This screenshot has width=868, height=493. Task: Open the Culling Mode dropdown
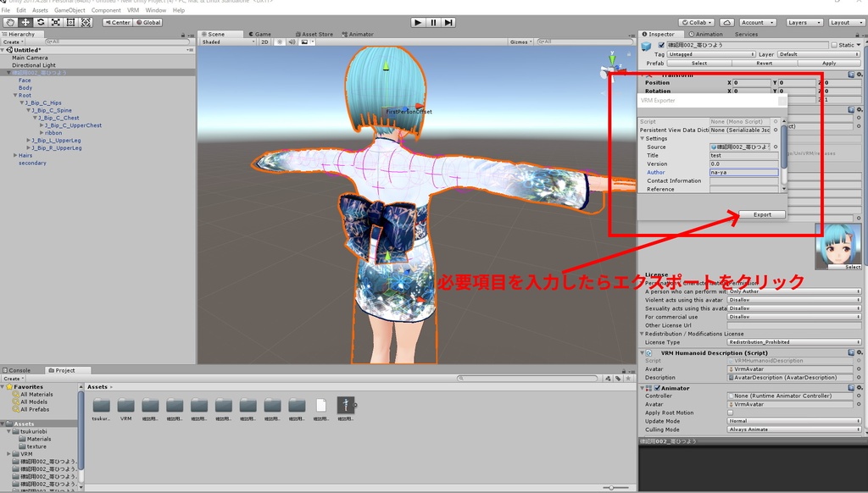pos(793,429)
